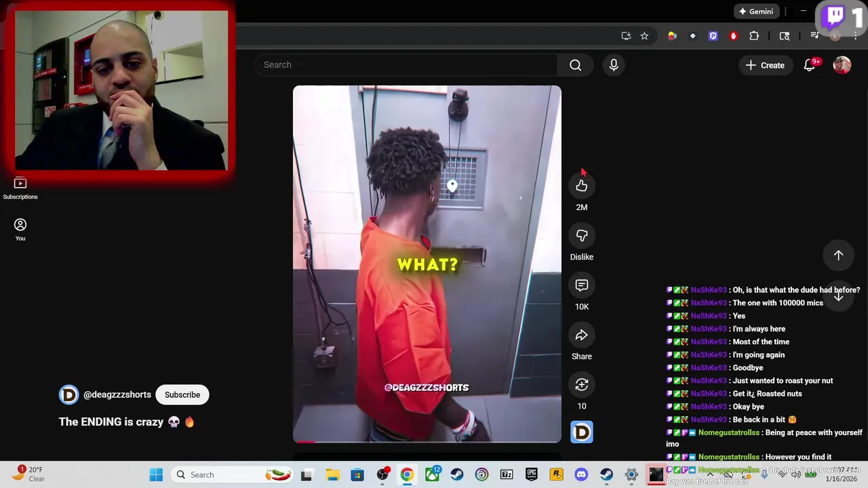Open the YouTube account avatar menu
Image resolution: width=868 pixels, height=488 pixels.
point(842,65)
